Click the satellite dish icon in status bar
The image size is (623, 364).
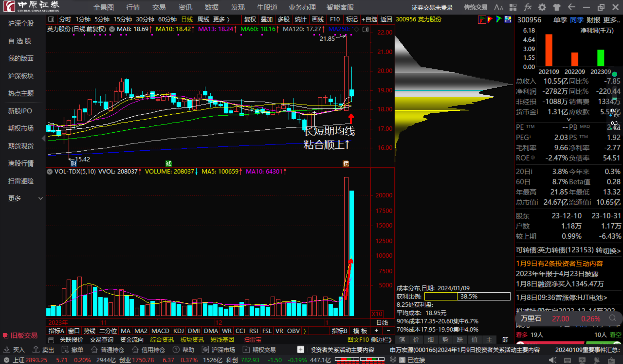click(x=597, y=360)
